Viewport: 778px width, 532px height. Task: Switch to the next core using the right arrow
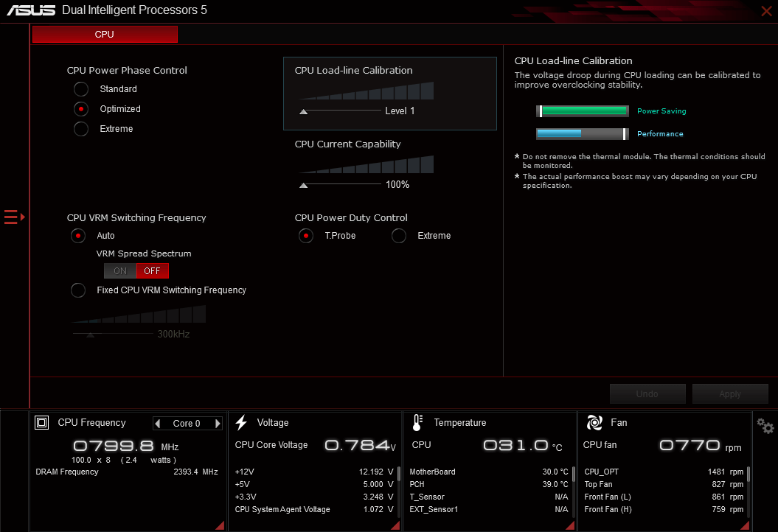coord(218,424)
